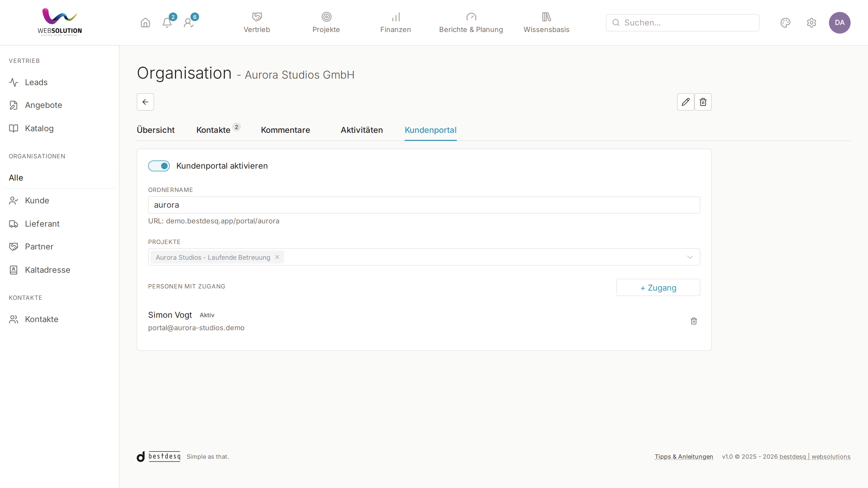Open the Projekte module
The image size is (868, 488).
coord(326,23)
